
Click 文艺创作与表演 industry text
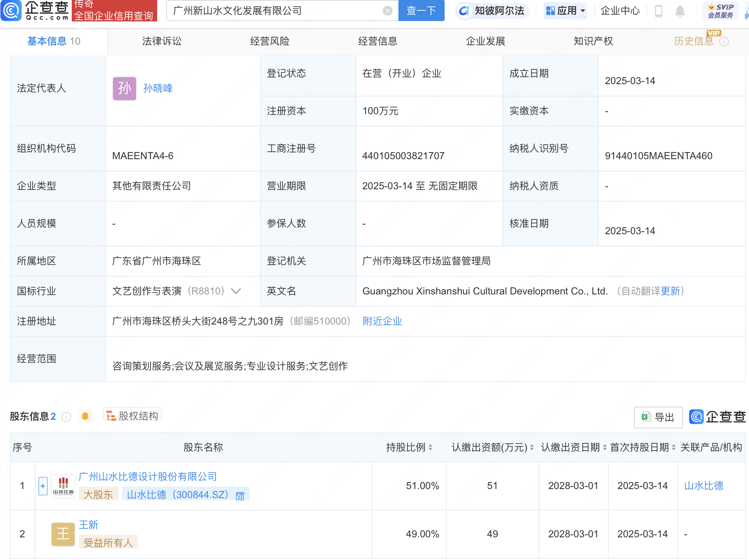[x=147, y=291]
